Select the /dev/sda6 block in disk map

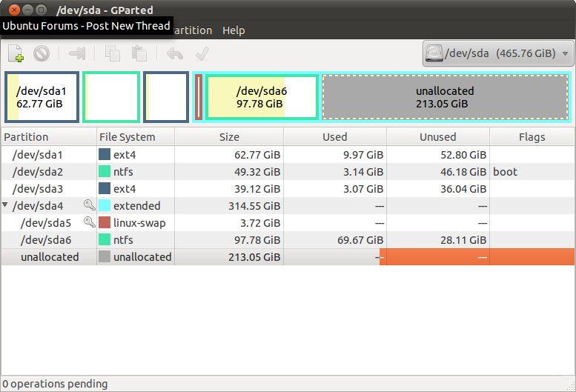click(x=262, y=97)
